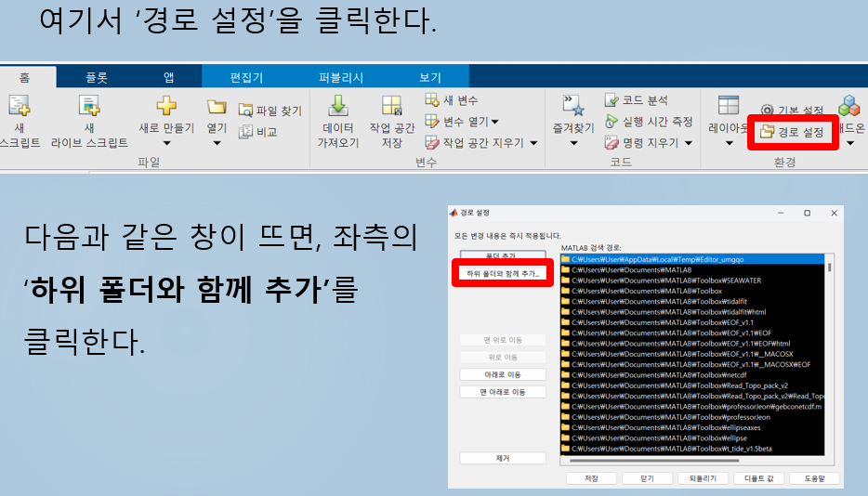Click folder icon of the Editor_umgqo row
Viewport: 868px width, 496px height.
tap(565, 259)
